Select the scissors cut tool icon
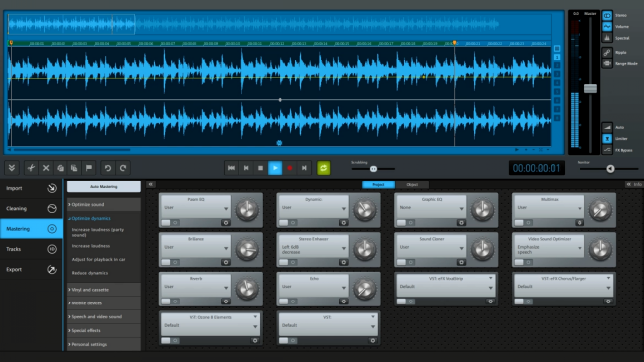The image size is (644, 362). [x=31, y=168]
